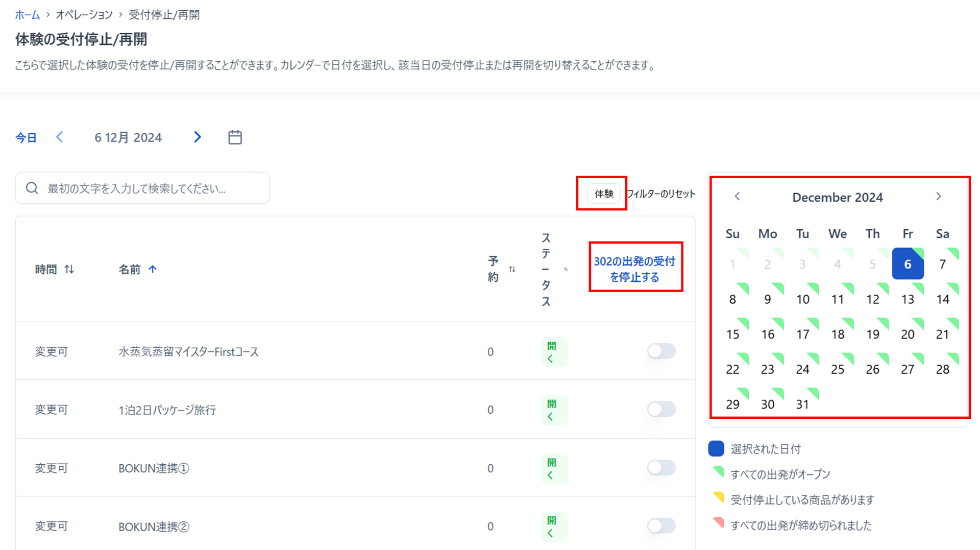Click フィルターのリセット
This screenshot has height=550, width=980.
point(661,194)
